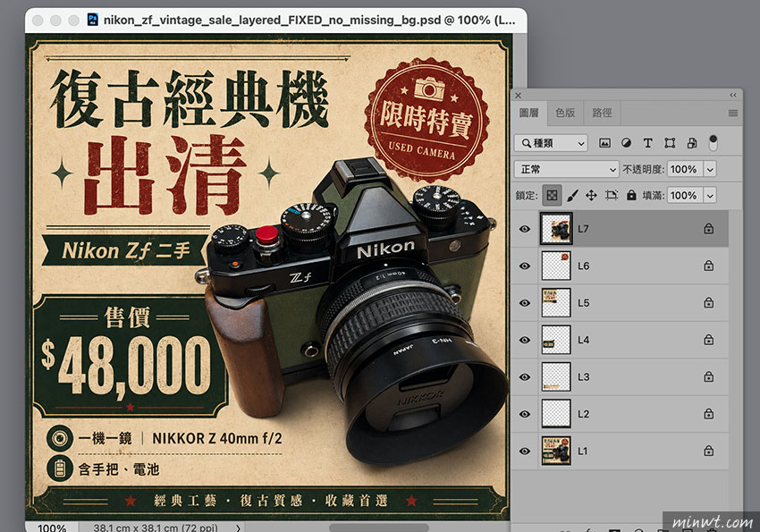This screenshot has height=532, width=760.
Task: Filter layers by type (T) icon
Action: (x=647, y=143)
